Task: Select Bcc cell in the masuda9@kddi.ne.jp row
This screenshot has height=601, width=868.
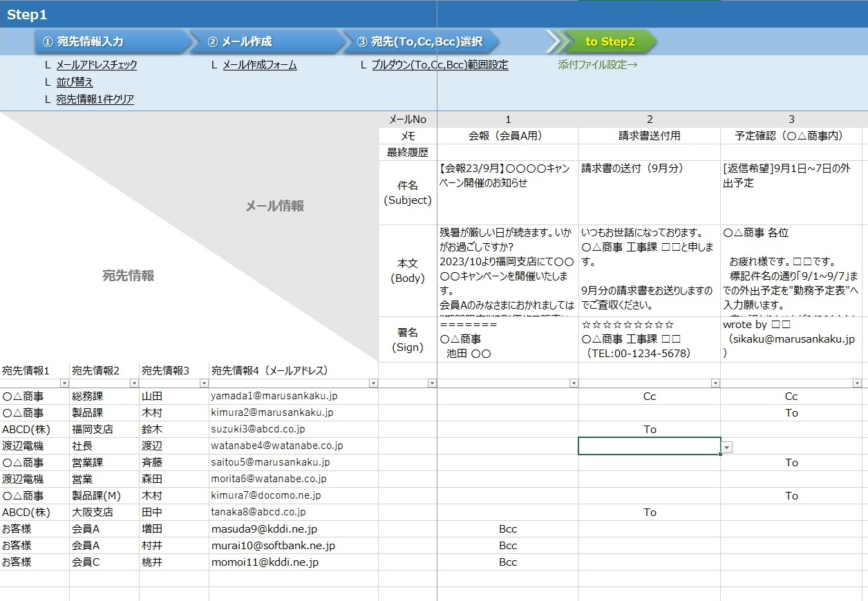Action: (x=508, y=529)
